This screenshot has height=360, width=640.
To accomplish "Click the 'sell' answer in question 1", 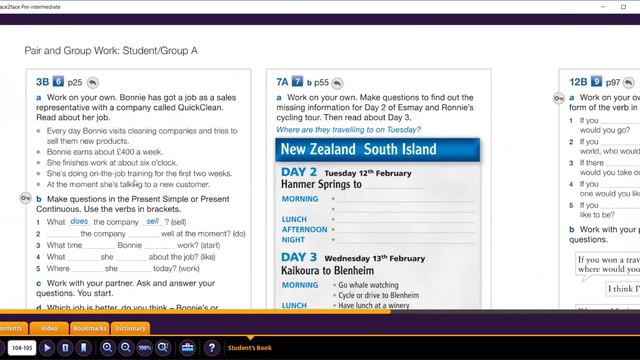I will click(152, 221).
